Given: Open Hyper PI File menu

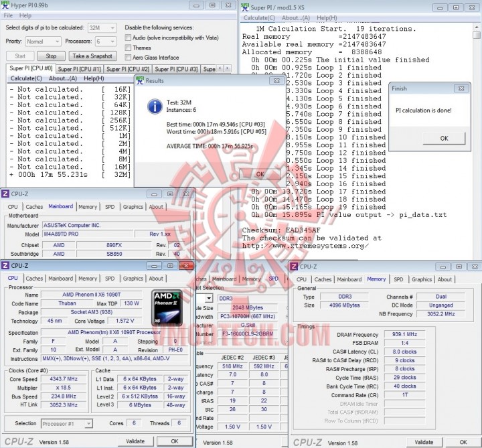Looking at the screenshot, I should coord(8,15).
